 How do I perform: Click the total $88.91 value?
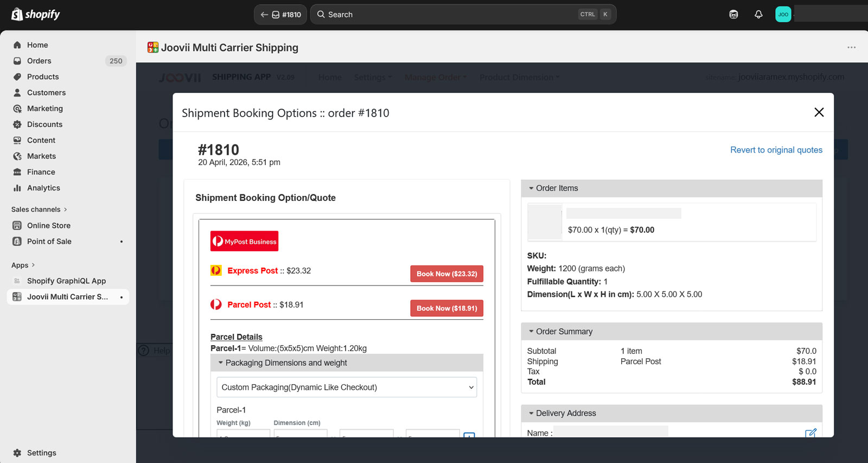click(804, 382)
